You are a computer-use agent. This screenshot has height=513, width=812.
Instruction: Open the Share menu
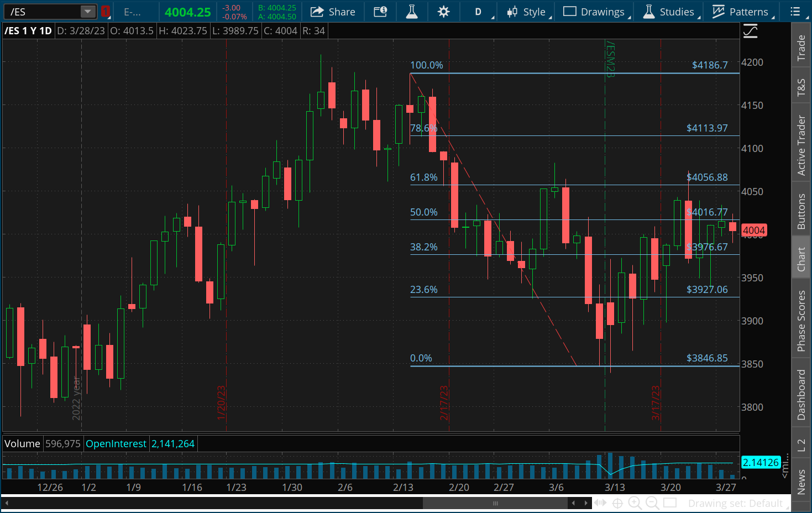(333, 12)
